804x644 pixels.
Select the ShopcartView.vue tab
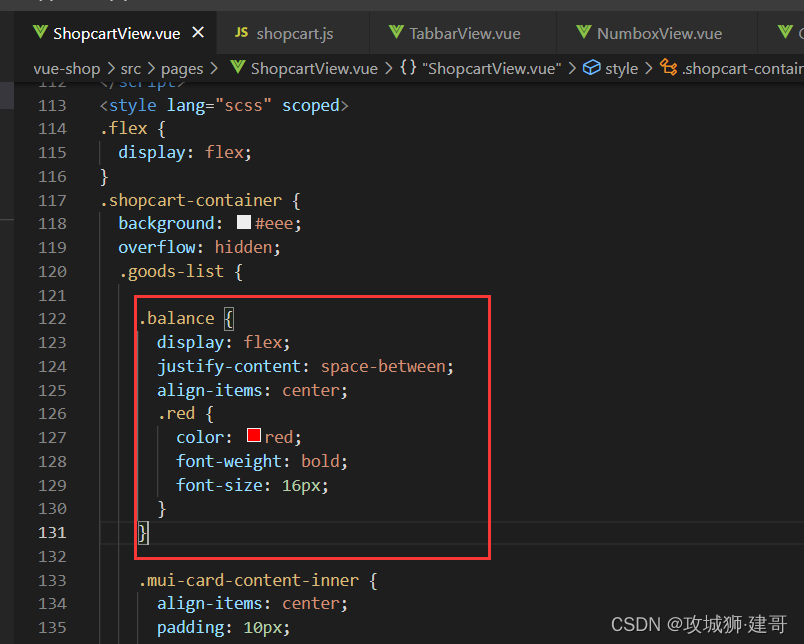(115, 33)
